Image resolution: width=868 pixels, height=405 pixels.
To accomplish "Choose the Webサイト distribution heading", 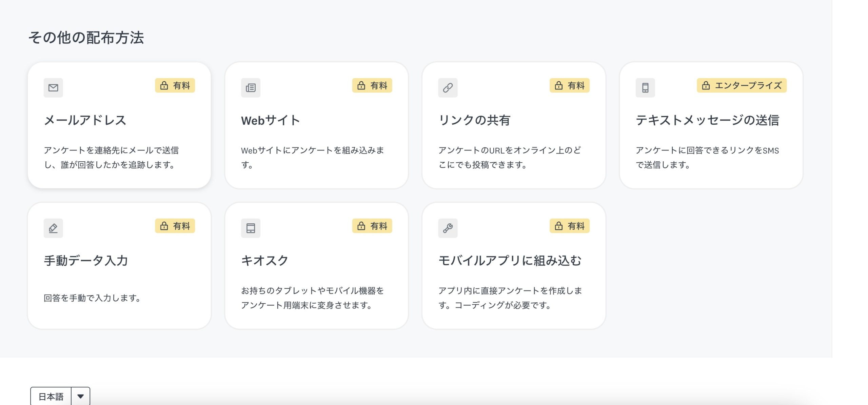I will pyautogui.click(x=270, y=120).
